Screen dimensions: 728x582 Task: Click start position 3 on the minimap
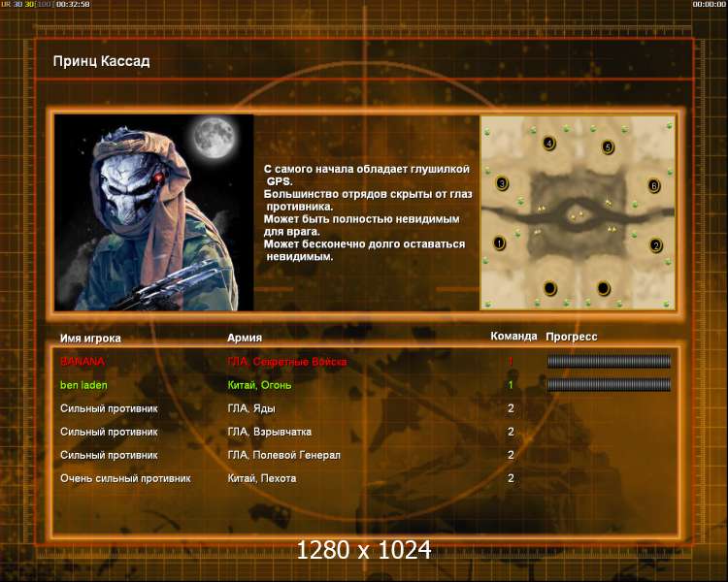point(502,183)
